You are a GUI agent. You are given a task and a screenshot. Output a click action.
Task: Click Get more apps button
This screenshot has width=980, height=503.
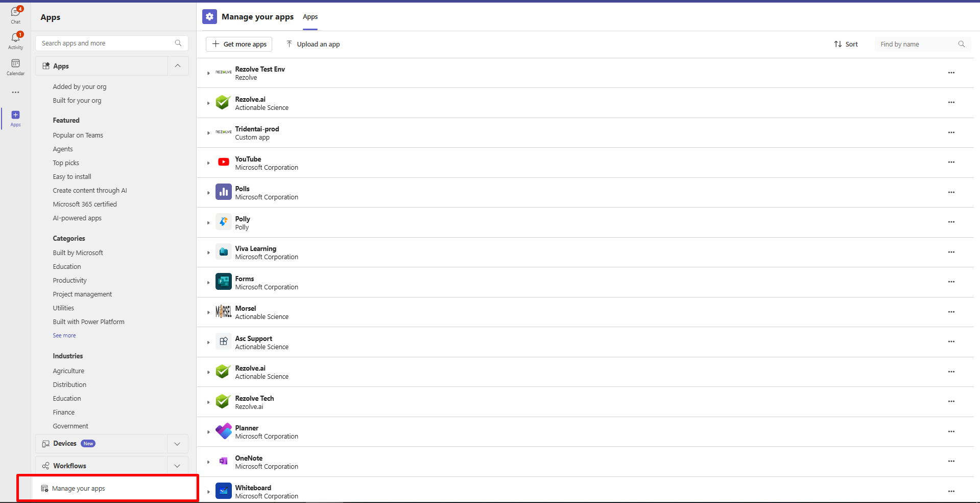point(239,44)
